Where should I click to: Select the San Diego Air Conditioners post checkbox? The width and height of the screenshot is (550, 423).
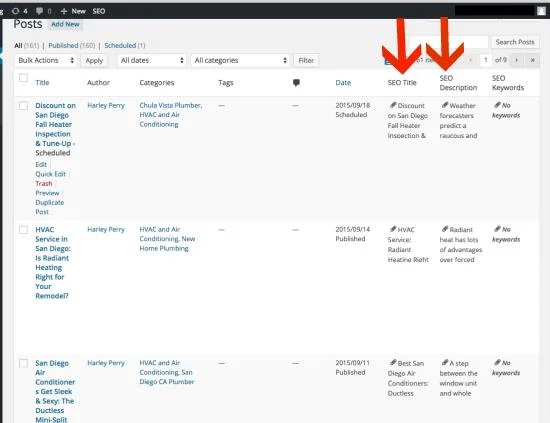[x=24, y=363]
